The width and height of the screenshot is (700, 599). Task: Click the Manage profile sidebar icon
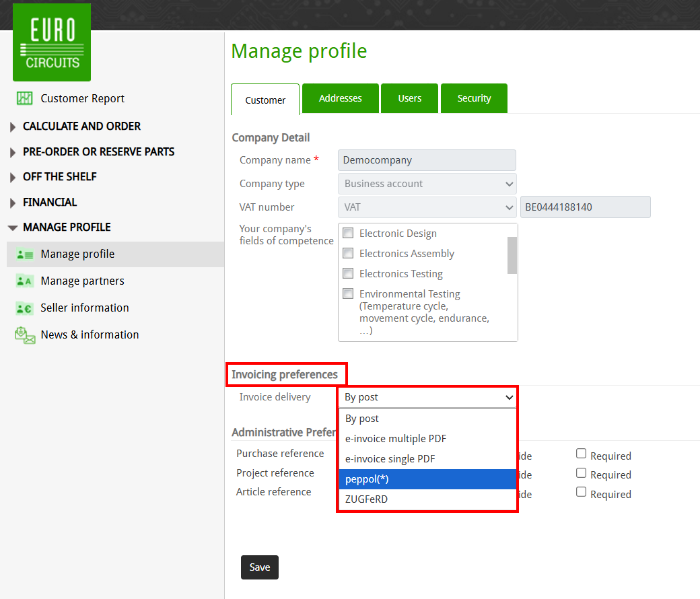click(25, 254)
